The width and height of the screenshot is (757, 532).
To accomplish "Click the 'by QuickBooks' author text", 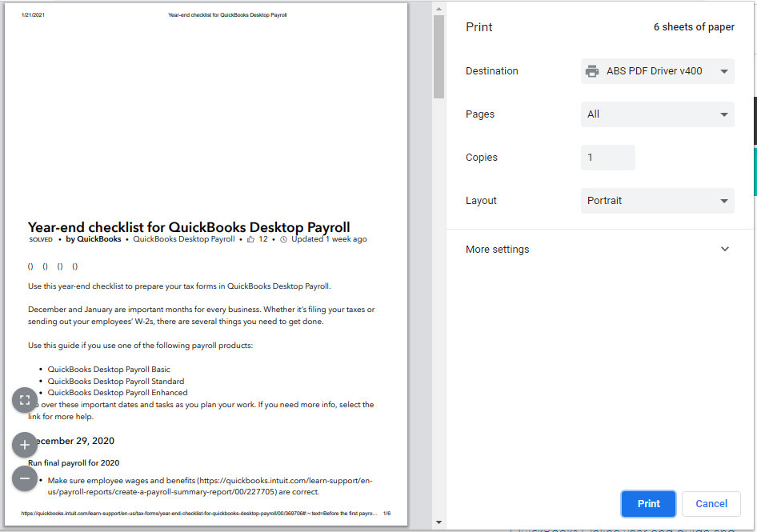I will click(93, 239).
